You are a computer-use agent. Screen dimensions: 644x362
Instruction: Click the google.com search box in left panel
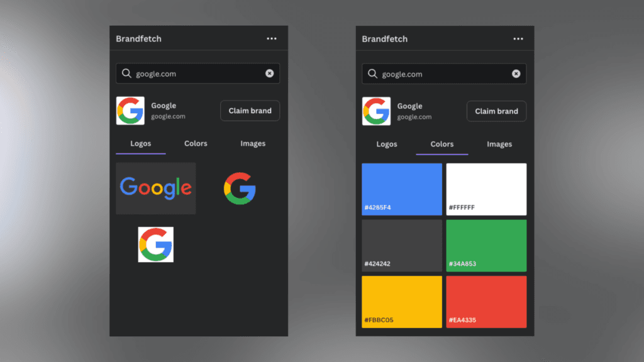197,74
